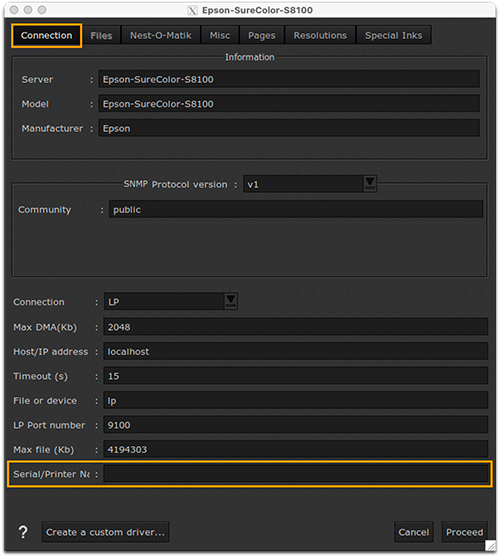Select the LP connection combo box

point(170,301)
